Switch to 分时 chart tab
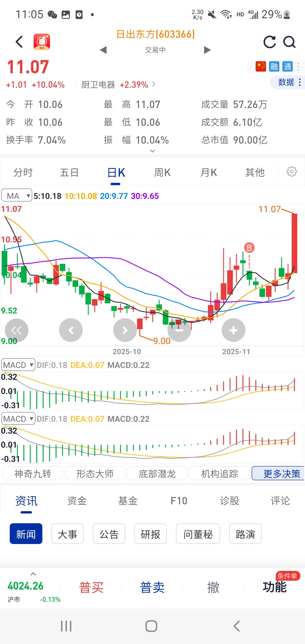 23,172
